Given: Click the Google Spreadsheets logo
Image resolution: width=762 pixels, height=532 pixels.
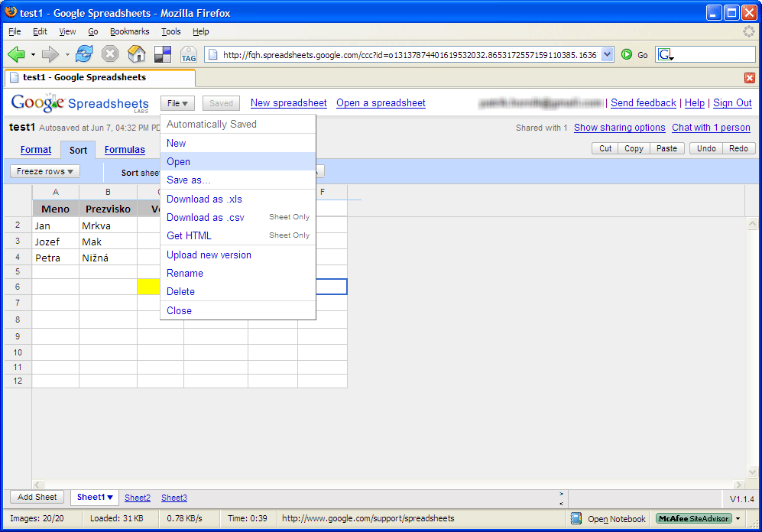Looking at the screenshot, I should click(79, 103).
